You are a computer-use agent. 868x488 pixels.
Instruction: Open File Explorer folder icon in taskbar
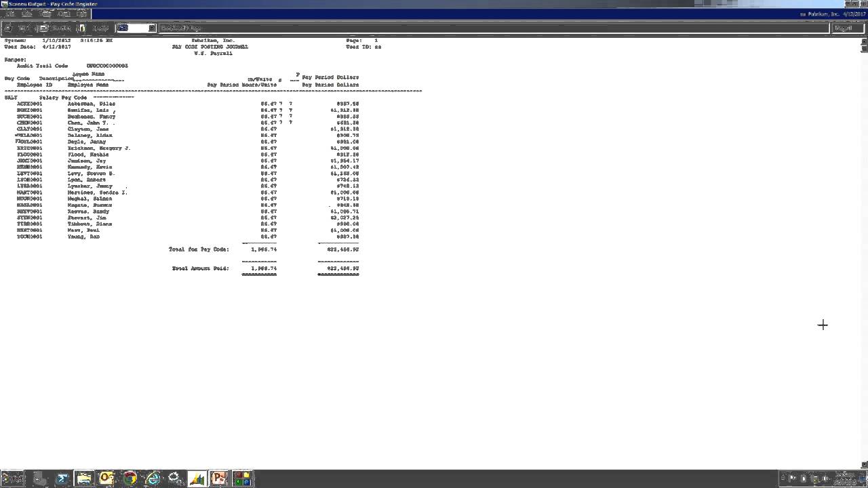84,478
